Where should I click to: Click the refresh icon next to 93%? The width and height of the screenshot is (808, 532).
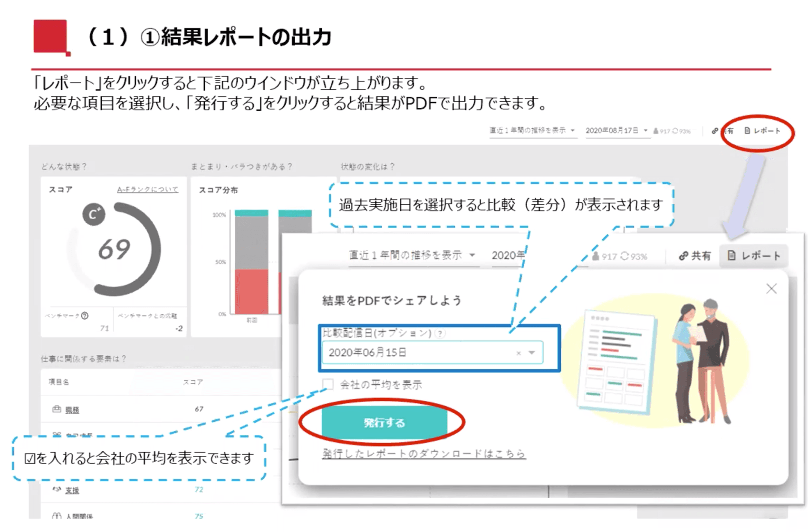click(x=625, y=256)
